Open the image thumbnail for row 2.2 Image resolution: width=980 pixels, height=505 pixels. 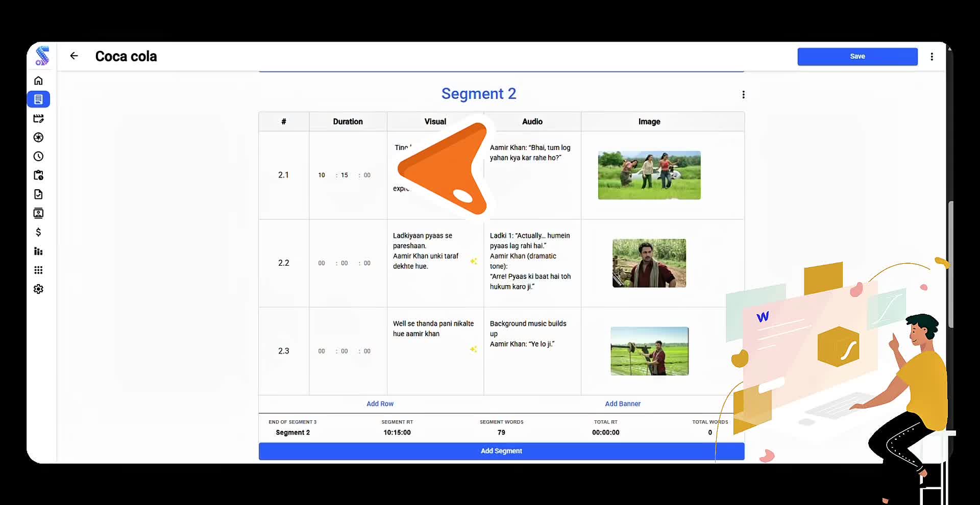(649, 263)
